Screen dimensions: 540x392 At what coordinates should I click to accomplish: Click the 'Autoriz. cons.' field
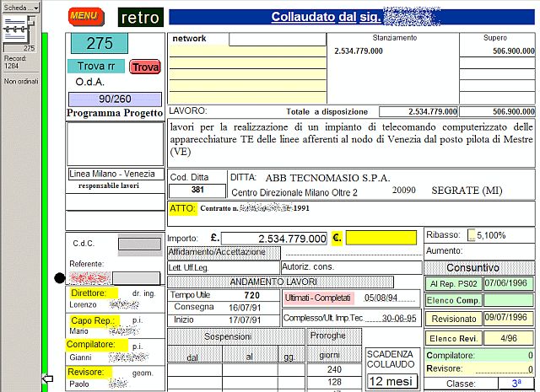pyautogui.click(x=352, y=267)
